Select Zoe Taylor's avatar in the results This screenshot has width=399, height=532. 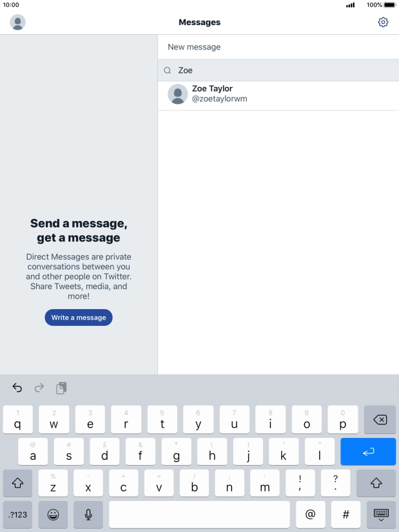coord(178,94)
